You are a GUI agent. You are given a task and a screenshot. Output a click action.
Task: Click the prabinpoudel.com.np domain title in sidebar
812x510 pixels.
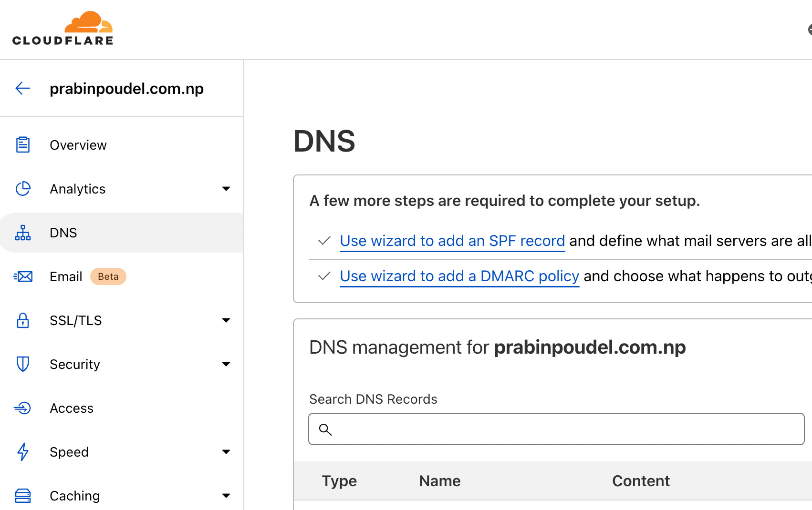coord(126,89)
